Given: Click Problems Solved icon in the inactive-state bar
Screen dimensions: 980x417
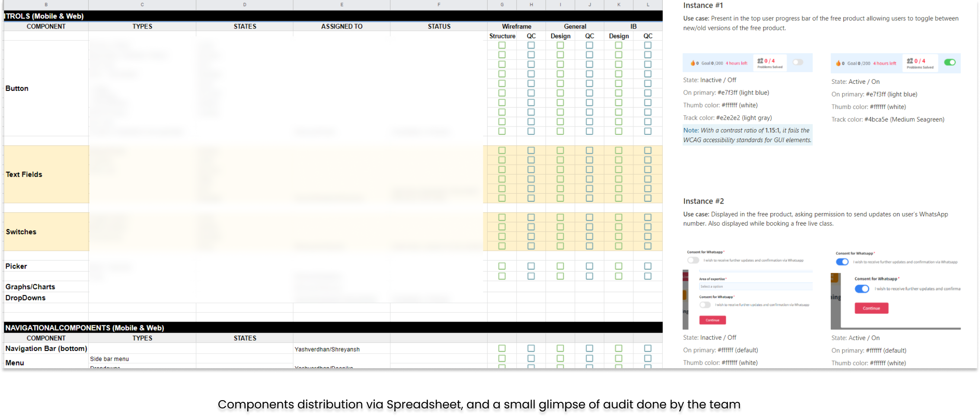Looking at the screenshot, I should pyautogui.click(x=760, y=61).
